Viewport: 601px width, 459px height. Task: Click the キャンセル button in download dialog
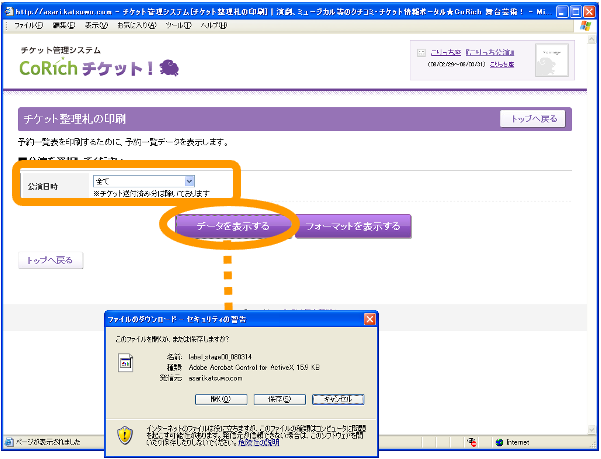tap(337, 398)
